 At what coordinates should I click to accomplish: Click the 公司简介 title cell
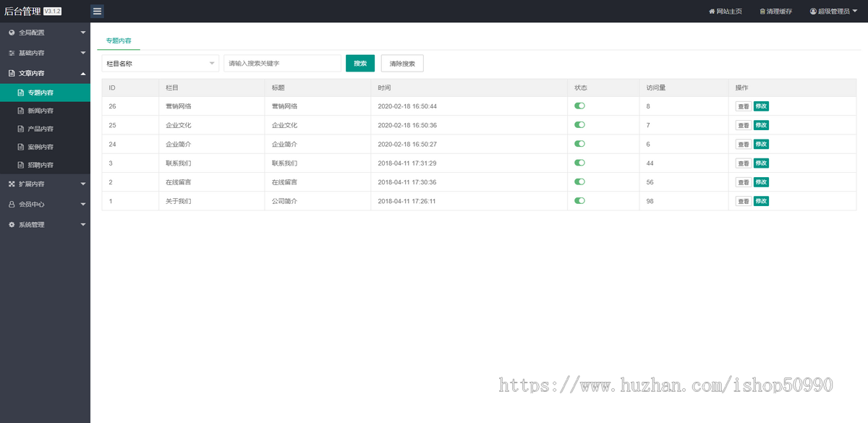tap(284, 201)
